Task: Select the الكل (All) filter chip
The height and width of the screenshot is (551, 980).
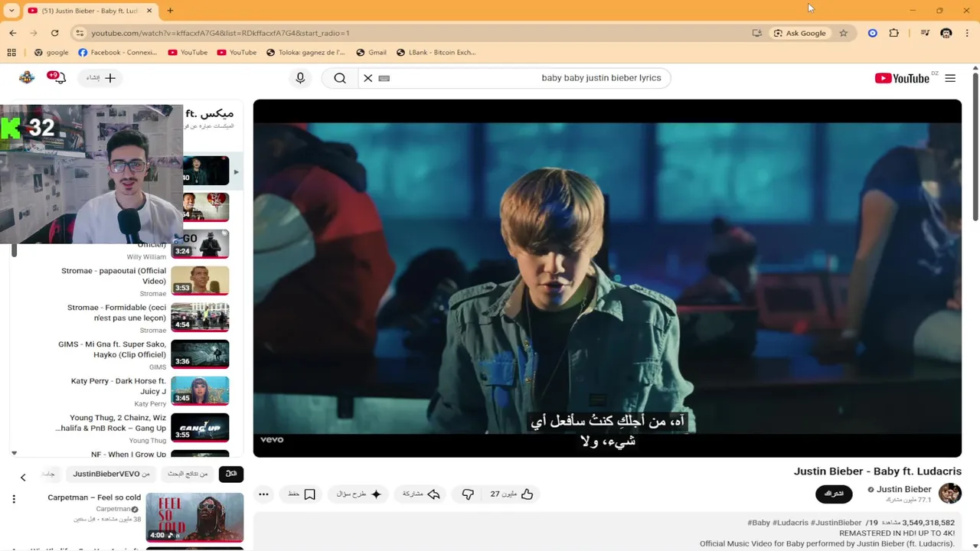Action: tap(231, 474)
